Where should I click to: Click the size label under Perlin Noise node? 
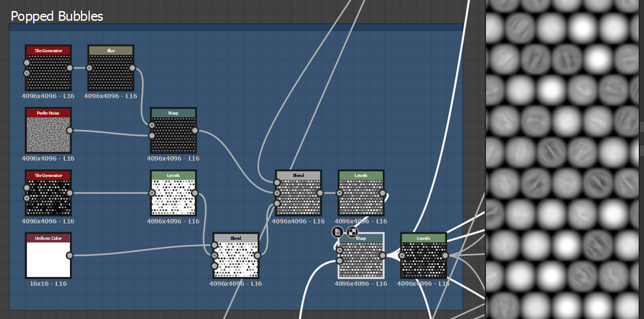click(x=48, y=158)
